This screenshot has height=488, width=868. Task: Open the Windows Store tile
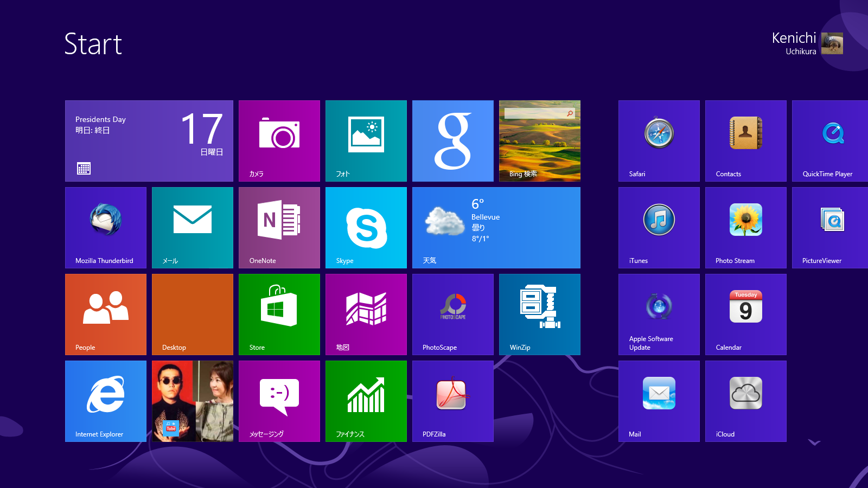tap(279, 314)
